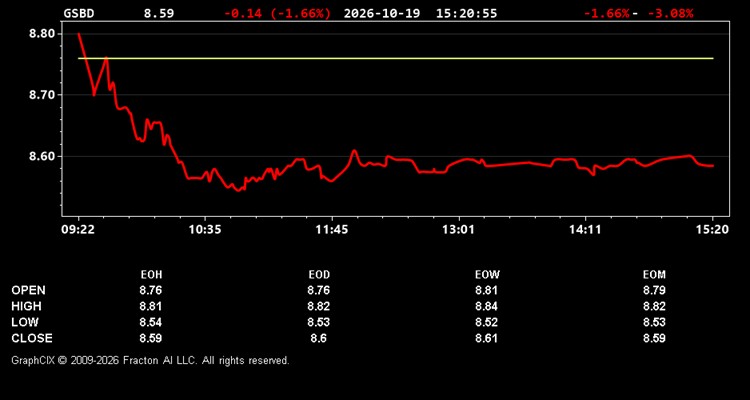Click the EOD HIGH value 8.82

point(319,306)
